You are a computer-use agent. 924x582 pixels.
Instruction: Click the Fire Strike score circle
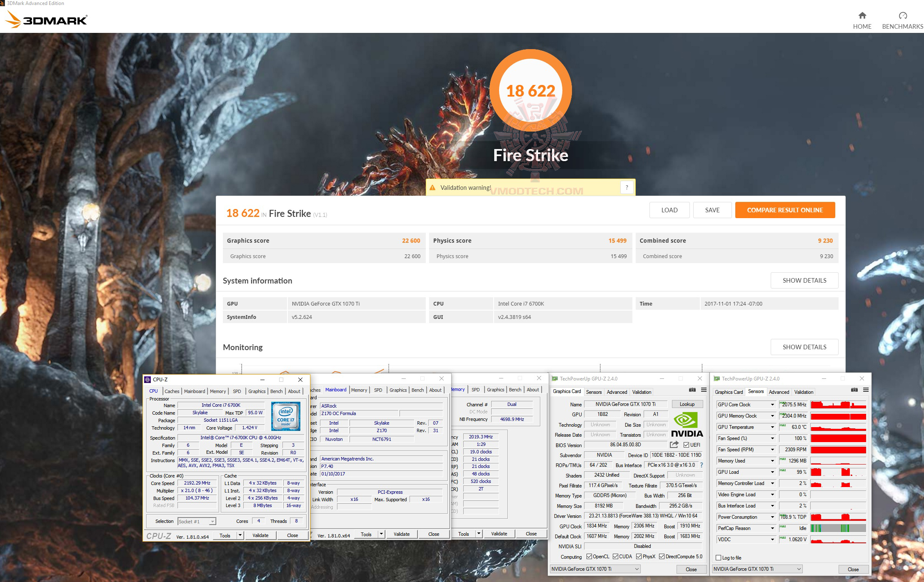[x=530, y=91]
